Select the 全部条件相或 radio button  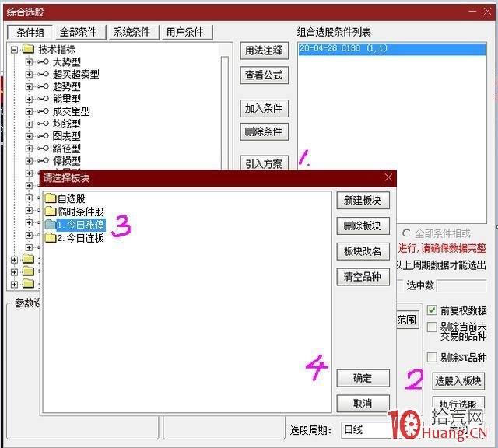[406, 233]
